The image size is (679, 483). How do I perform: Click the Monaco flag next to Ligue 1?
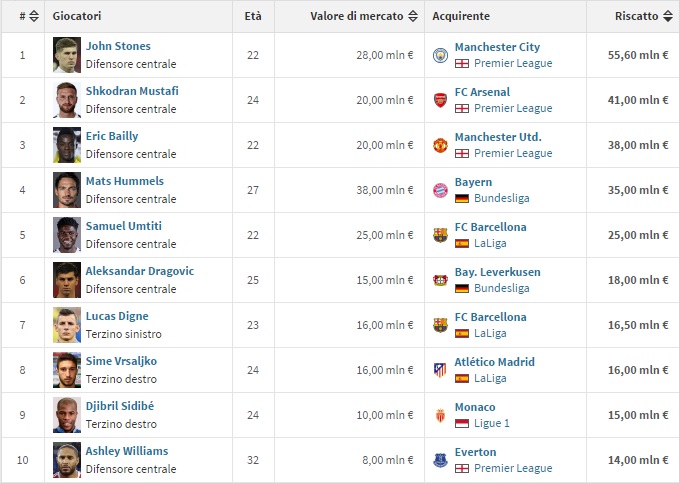[x=462, y=423]
